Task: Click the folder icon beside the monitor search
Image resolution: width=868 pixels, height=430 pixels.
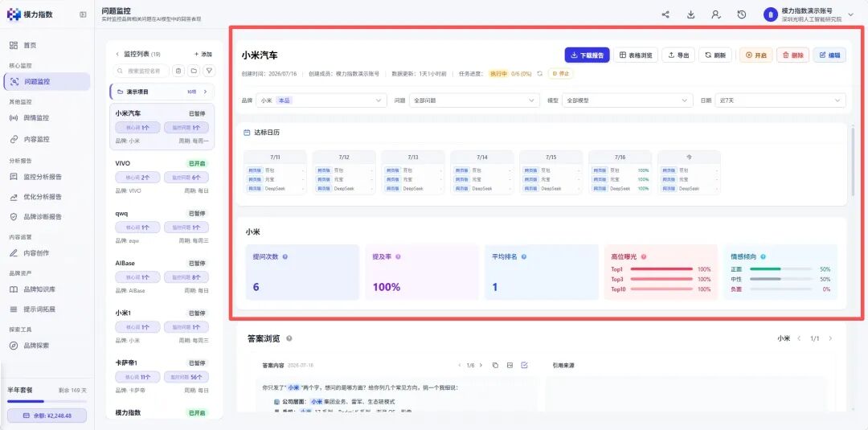Action: click(x=193, y=71)
